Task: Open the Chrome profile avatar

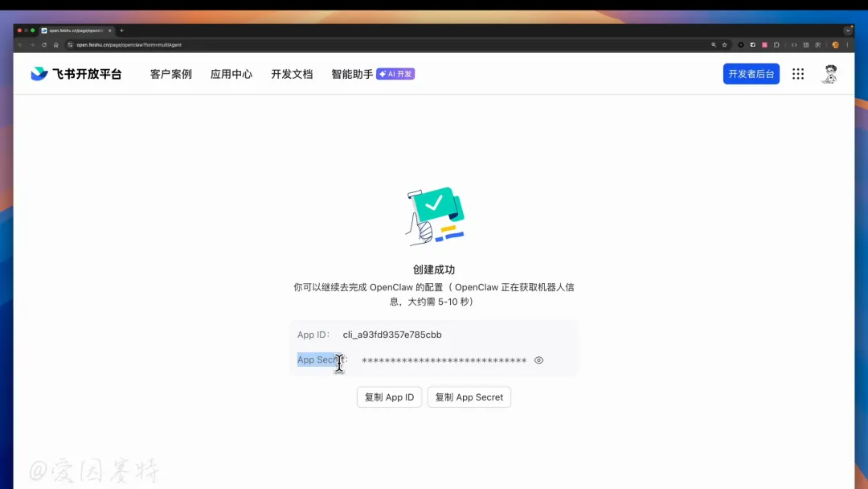Action: [835, 45]
